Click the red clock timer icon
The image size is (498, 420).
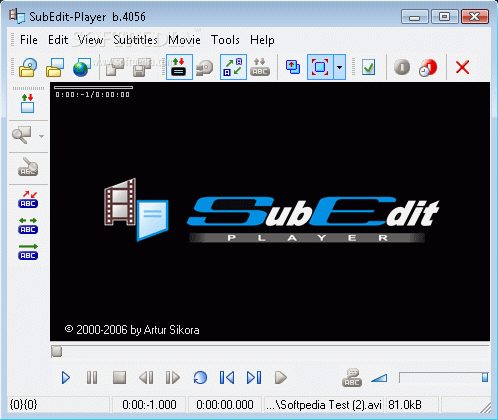click(x=428, y=68)
